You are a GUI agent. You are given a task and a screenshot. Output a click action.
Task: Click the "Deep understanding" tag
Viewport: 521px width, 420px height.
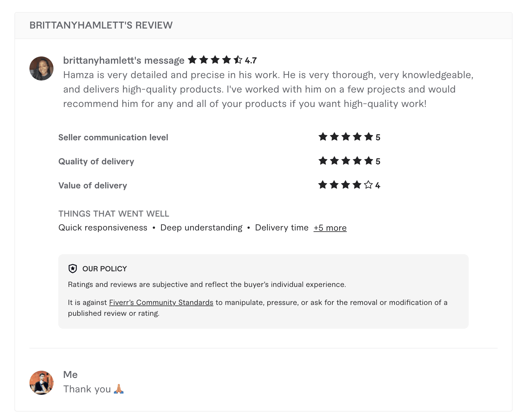(201, 227)
